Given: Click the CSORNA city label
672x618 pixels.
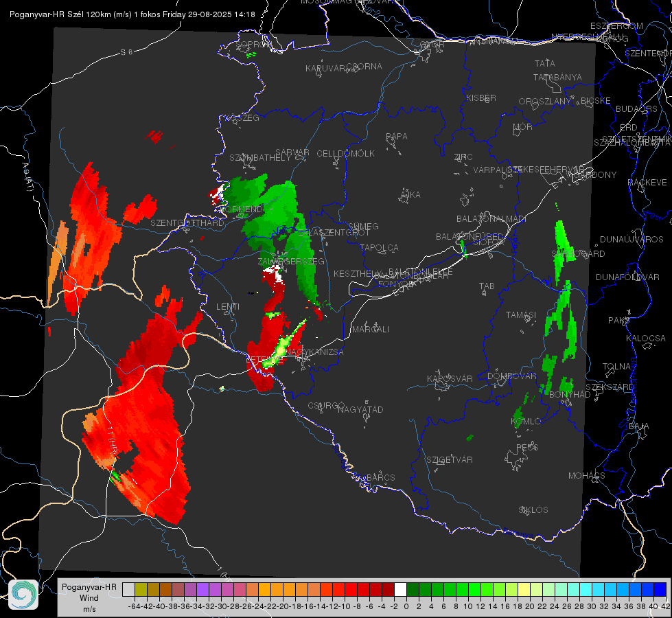Looking at the screenshot, I should click(x=364, y=67).
